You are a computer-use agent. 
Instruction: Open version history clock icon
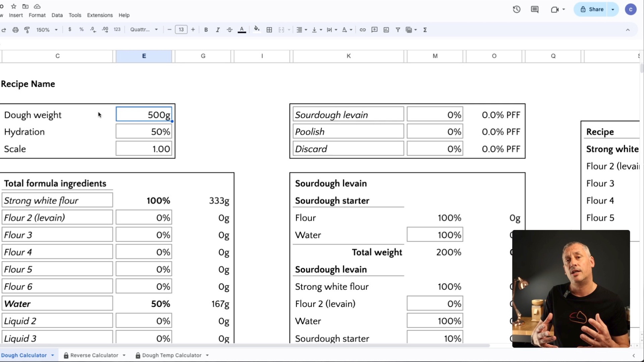[x=517, y=9]
